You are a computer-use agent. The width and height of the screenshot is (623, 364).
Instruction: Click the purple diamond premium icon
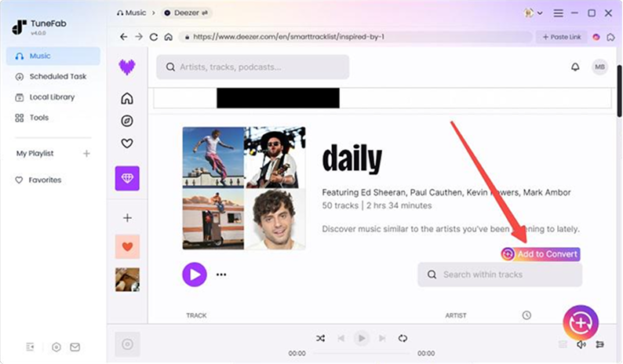pyautogui.click(x=127, y=178)
